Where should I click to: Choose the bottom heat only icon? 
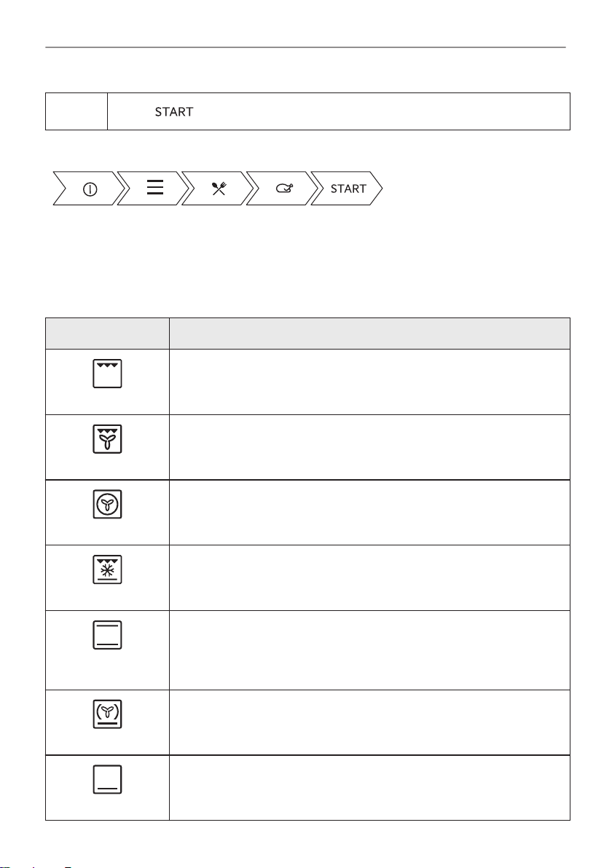point(107,779)
